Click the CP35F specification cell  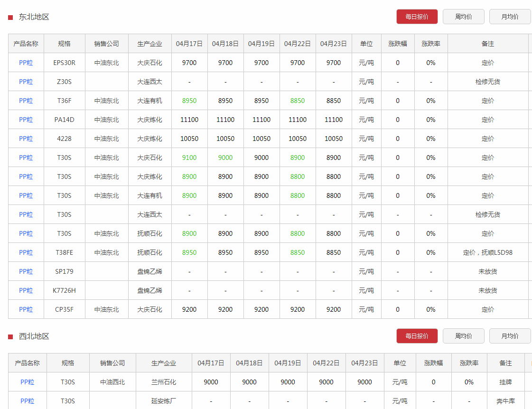coord(64,310)
